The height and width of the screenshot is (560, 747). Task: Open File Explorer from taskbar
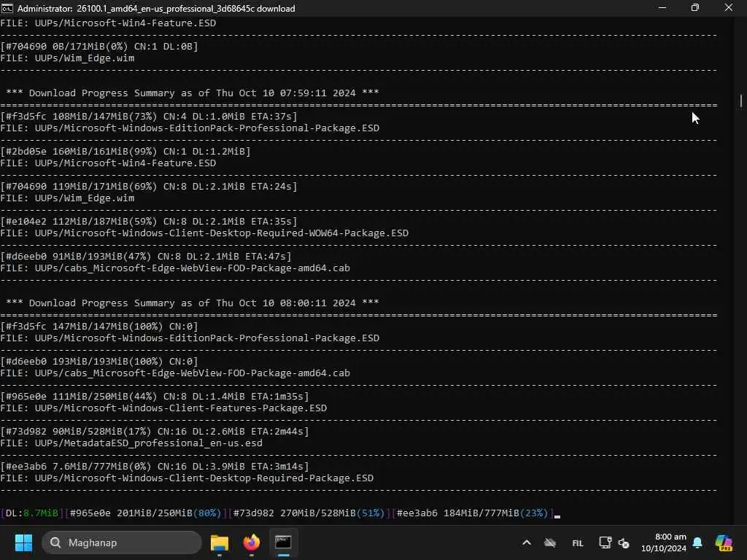220,542
